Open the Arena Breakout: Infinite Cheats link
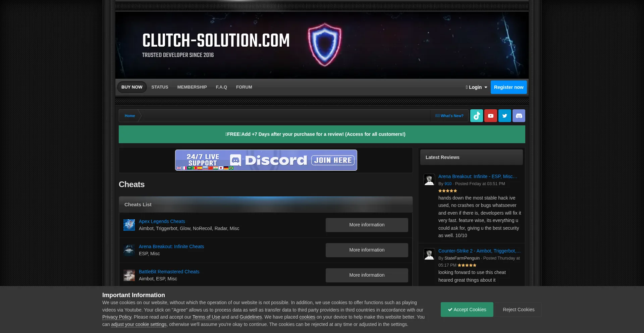 point(171,246)
